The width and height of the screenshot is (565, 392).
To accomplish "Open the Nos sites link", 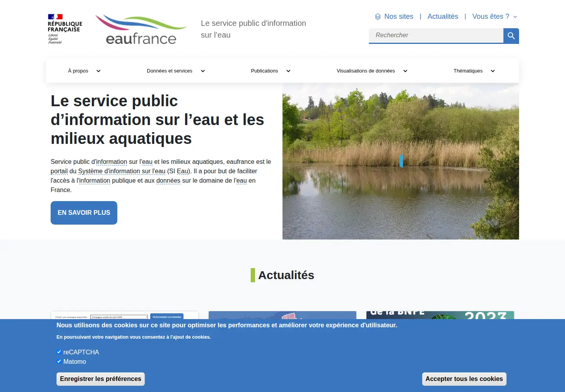I will (x=399, y=16).
